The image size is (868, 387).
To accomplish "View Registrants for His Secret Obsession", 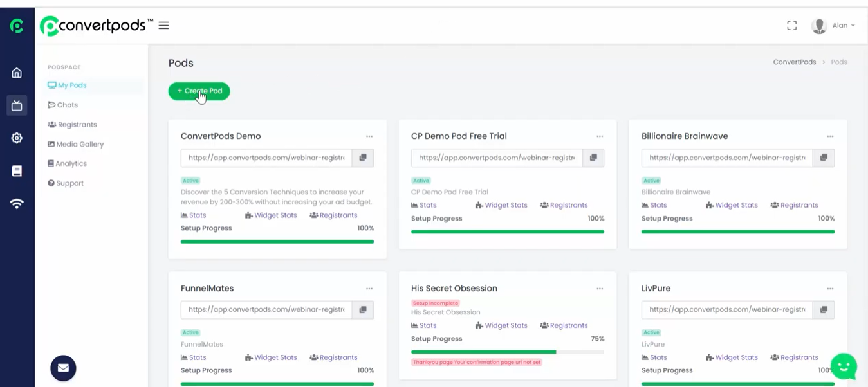I will tap(564, 325).
